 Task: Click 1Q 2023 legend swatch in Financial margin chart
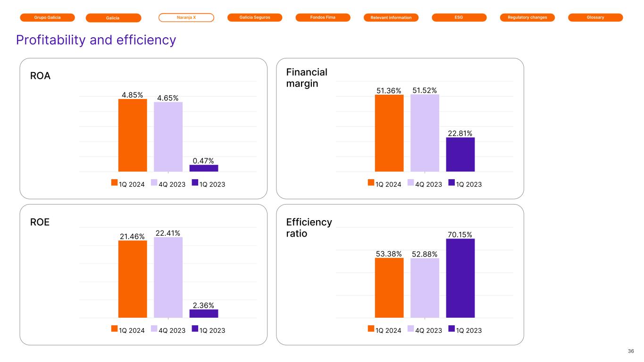452,183
